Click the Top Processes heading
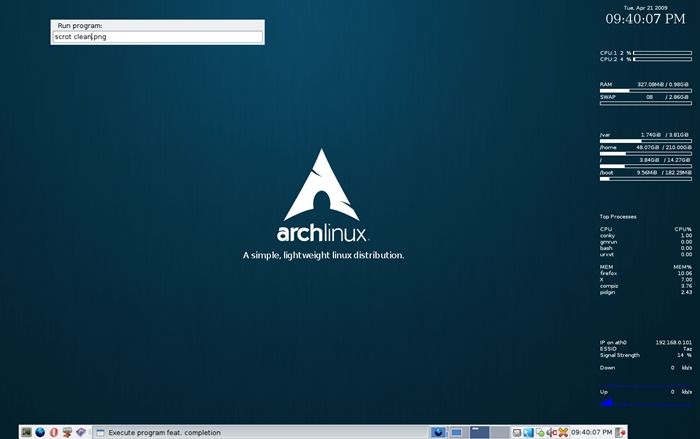This screenshot has height=439, width=700. [618, 217]
